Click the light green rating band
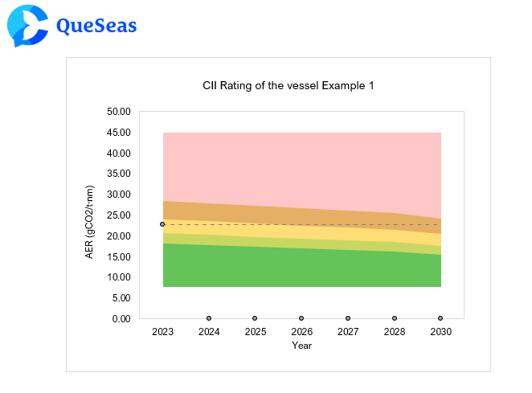This screenshot has height=393, width=532. pos(301,243)
